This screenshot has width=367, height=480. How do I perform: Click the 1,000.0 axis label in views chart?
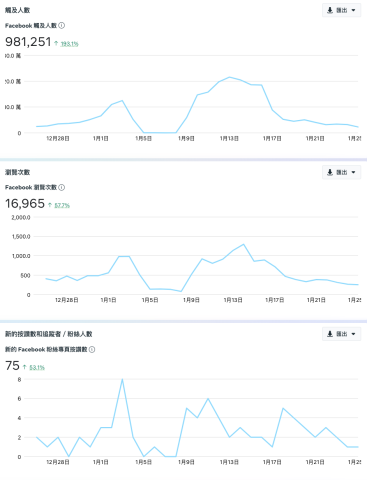click(21, 256)
